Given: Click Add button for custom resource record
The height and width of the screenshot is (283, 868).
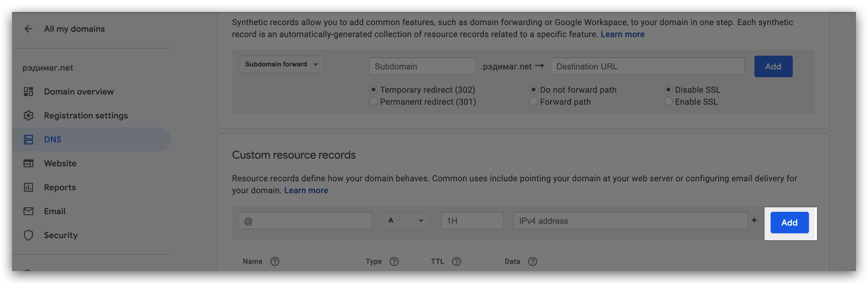Looking at the screenshot, I should point(789,223).
